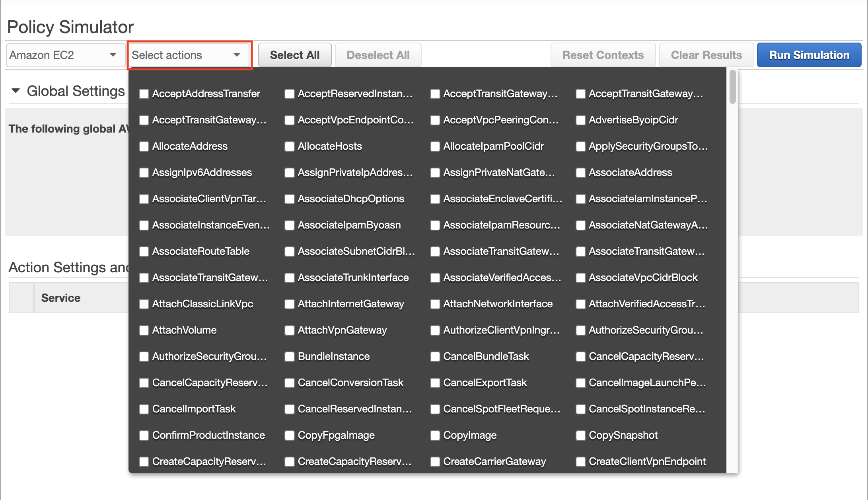Enable the AllocateHosts checkbox
The image size is (868, 500).
pos(290,146)
